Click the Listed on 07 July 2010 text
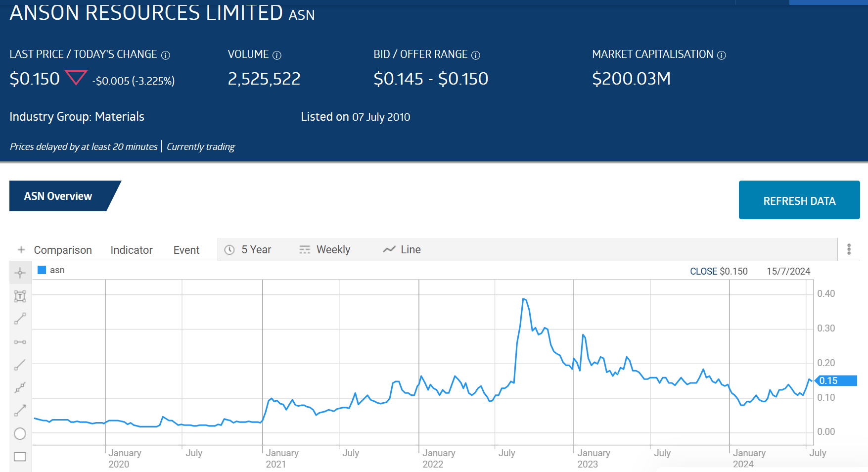 356,117
